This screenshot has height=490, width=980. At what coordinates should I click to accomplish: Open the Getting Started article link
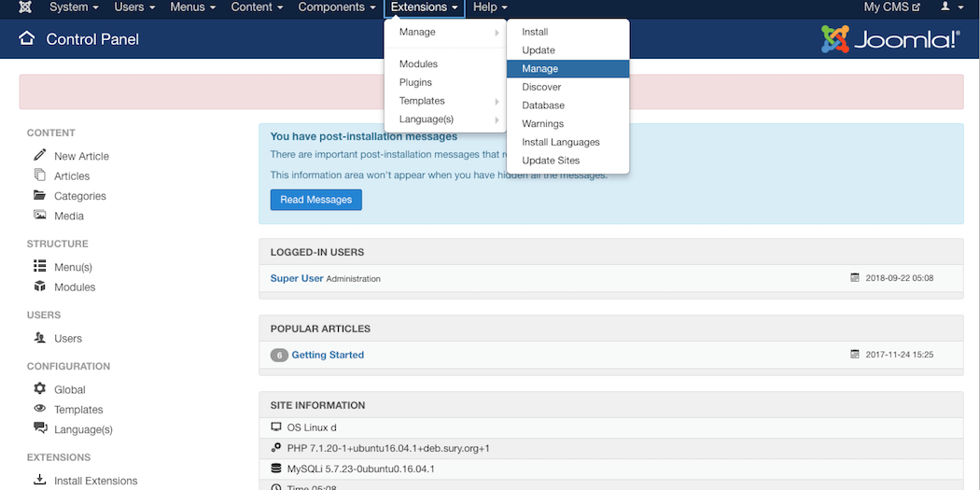tap(328, 355)
